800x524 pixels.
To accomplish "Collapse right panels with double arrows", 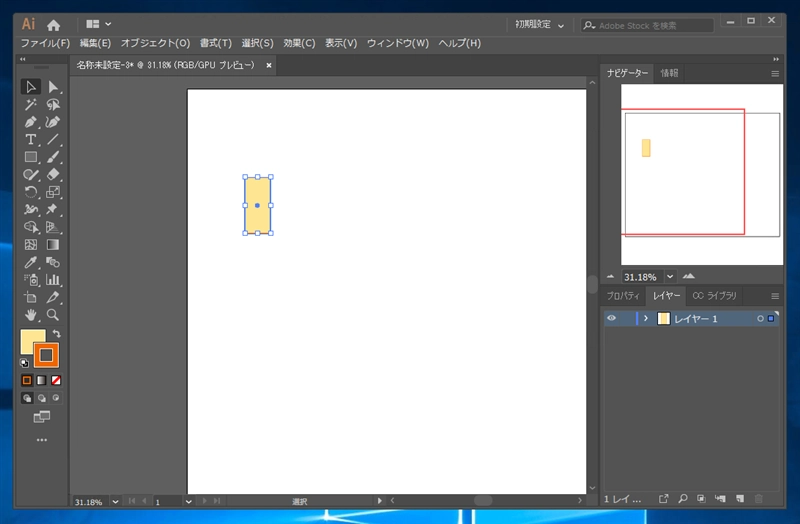I will click(x=776, y=59).
